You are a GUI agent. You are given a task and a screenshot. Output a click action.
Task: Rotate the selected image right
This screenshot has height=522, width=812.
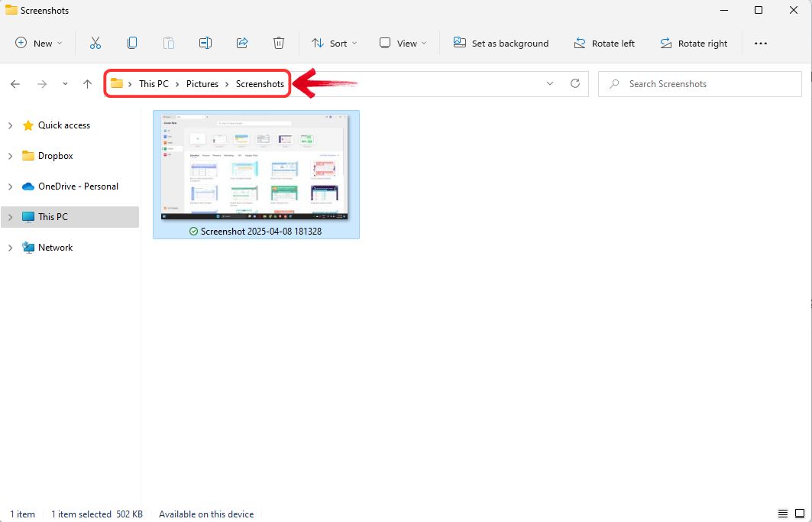coord(694,43)
